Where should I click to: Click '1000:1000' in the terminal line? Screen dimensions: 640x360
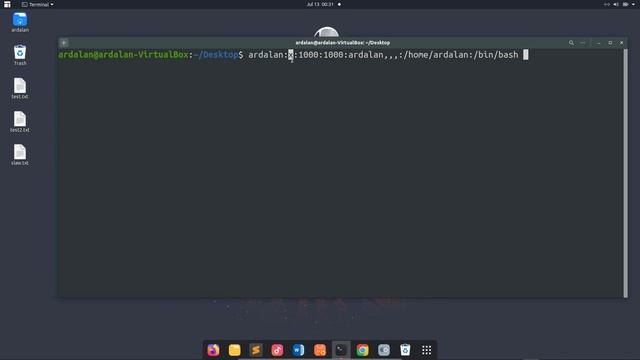(x=321, y=55)
